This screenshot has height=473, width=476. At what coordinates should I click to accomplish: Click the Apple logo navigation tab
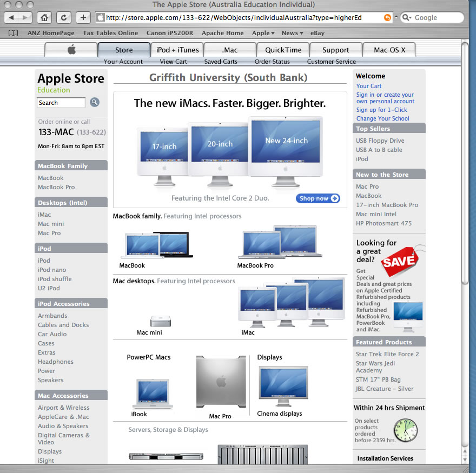pos(71,49)
